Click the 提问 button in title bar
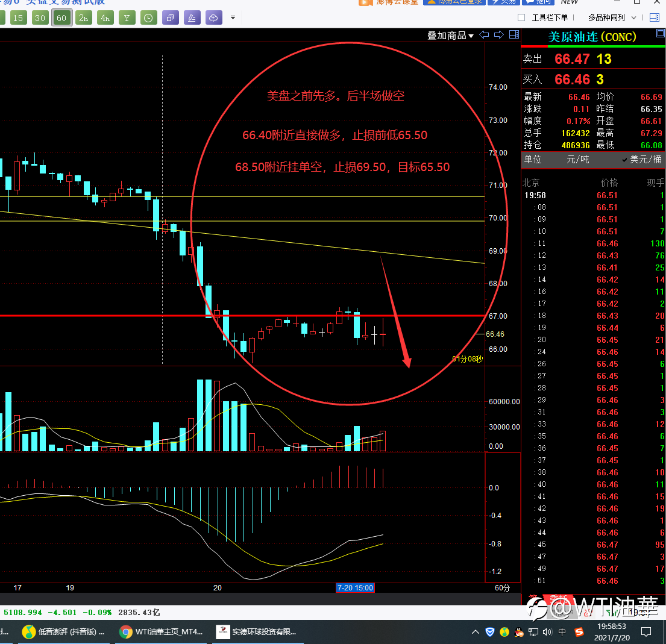The image size is (666, 644). (539, 2)
